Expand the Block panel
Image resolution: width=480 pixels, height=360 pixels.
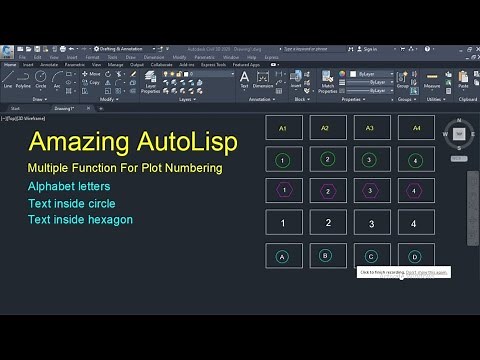(x=302, y=99)
